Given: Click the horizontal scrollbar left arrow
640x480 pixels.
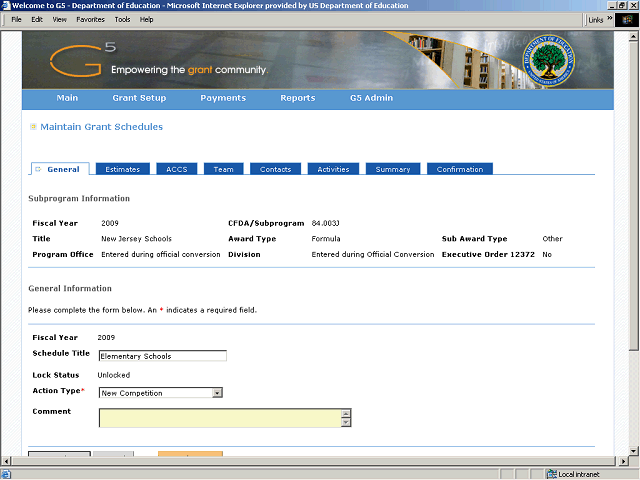Looking at the screenshot, I should click(6, 461).
